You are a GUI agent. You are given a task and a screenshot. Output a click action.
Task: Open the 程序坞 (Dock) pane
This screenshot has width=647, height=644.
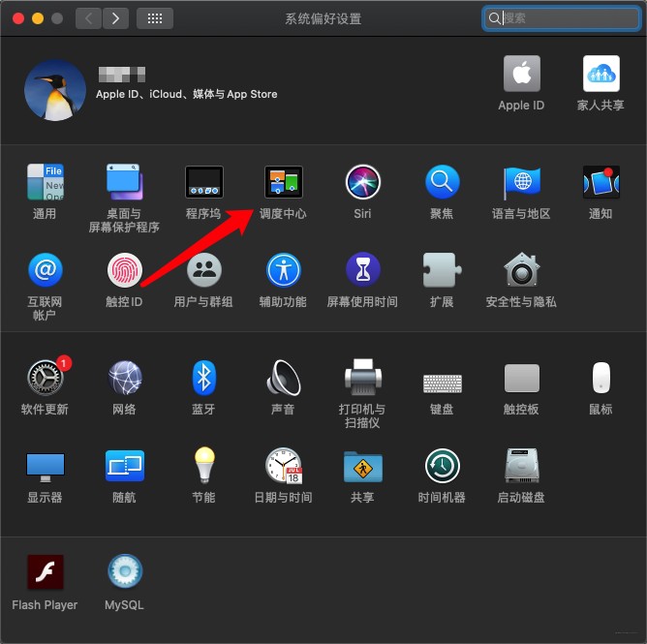coord(203,182)
